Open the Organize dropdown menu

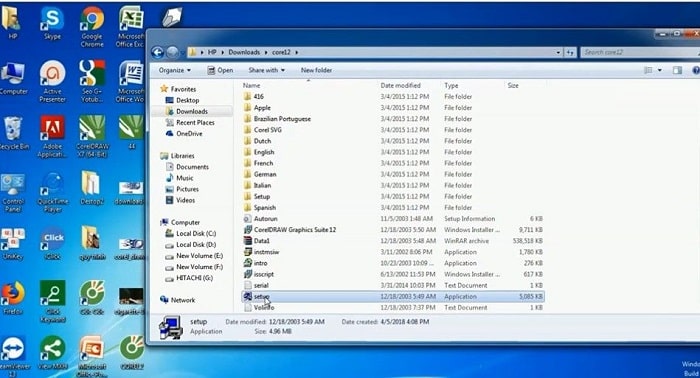tap(175, 70)
